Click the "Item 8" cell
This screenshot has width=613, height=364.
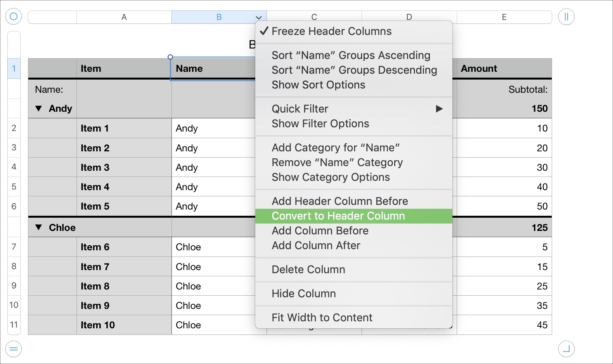(124, 286)
